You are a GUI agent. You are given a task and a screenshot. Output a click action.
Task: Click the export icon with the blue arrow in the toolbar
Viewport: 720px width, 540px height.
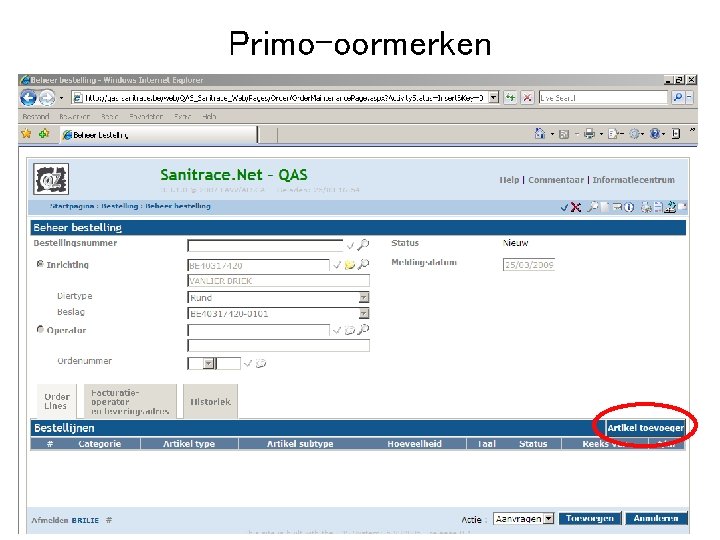point(670,208)
